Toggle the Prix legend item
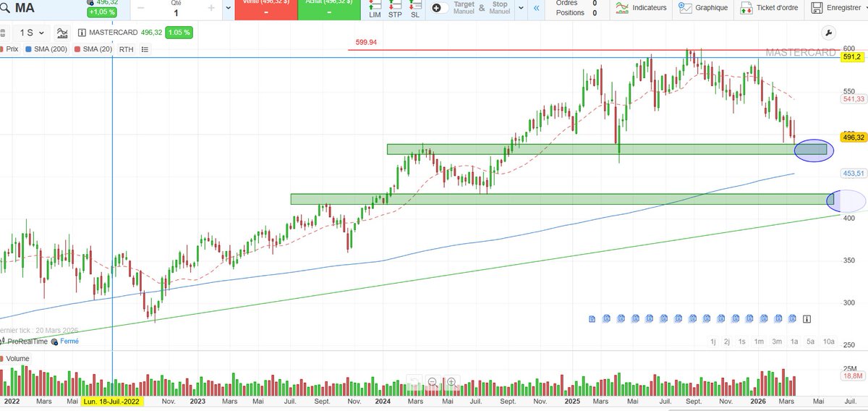The image size is (868, 411). point(9,49)
